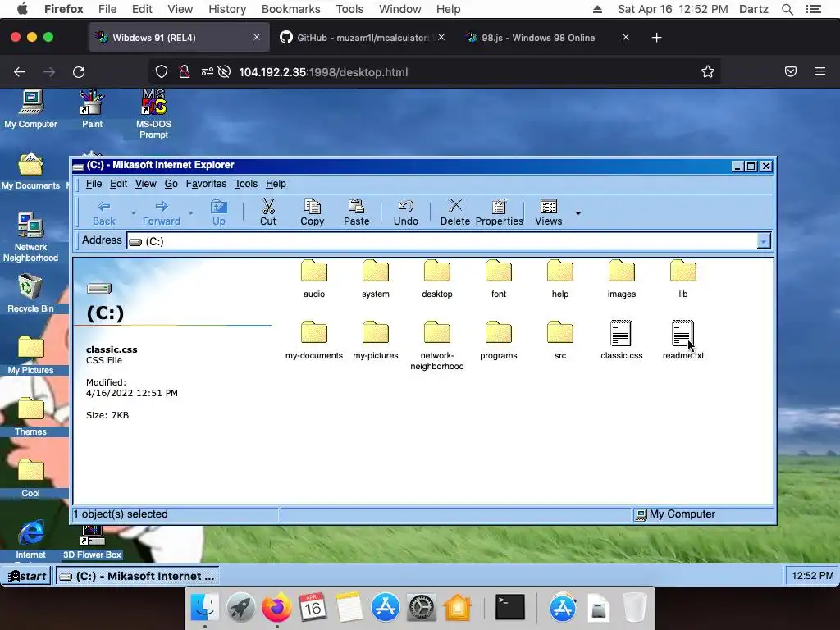Select the readme.txt file

click(683, 340)
